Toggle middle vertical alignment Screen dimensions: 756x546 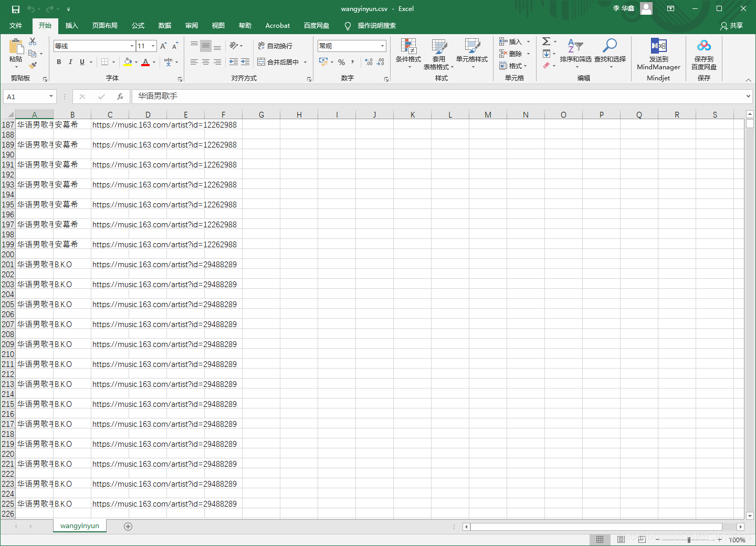pos(206,46)
